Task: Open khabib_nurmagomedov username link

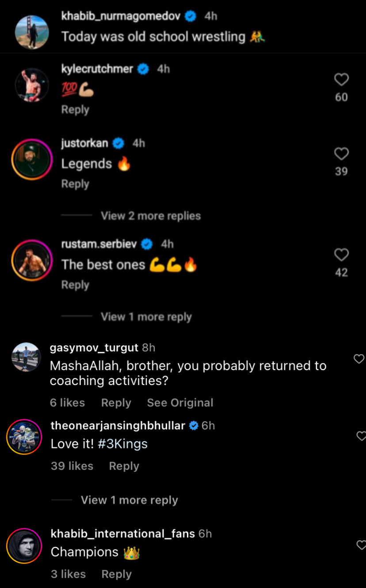Action: (x=121, y=16)
